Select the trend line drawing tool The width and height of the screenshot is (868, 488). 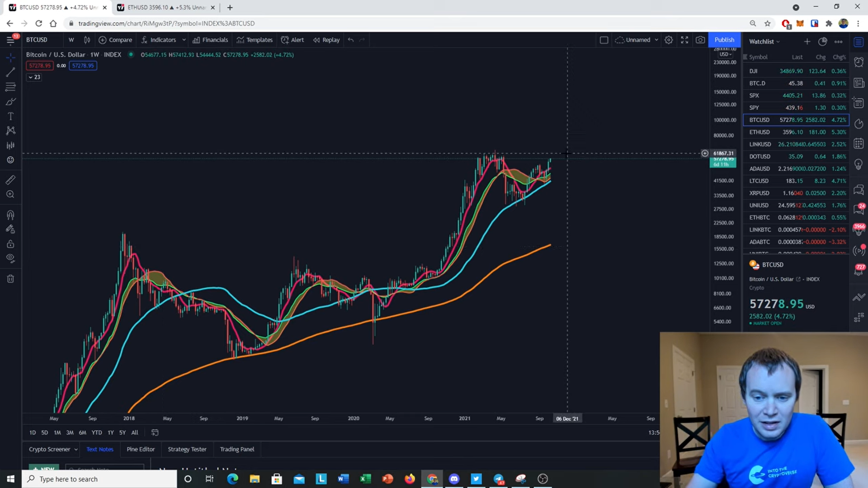click(x=10, y=72)
